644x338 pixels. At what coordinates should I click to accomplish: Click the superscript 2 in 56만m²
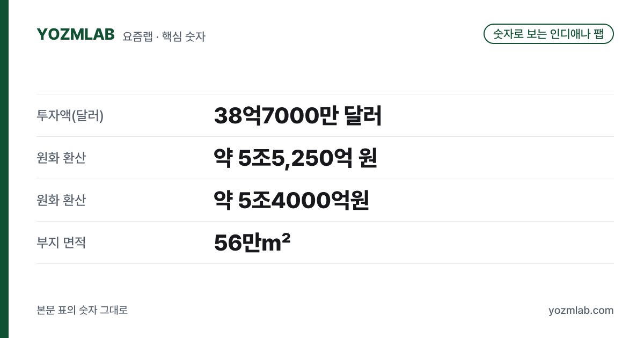click(286, 238)
